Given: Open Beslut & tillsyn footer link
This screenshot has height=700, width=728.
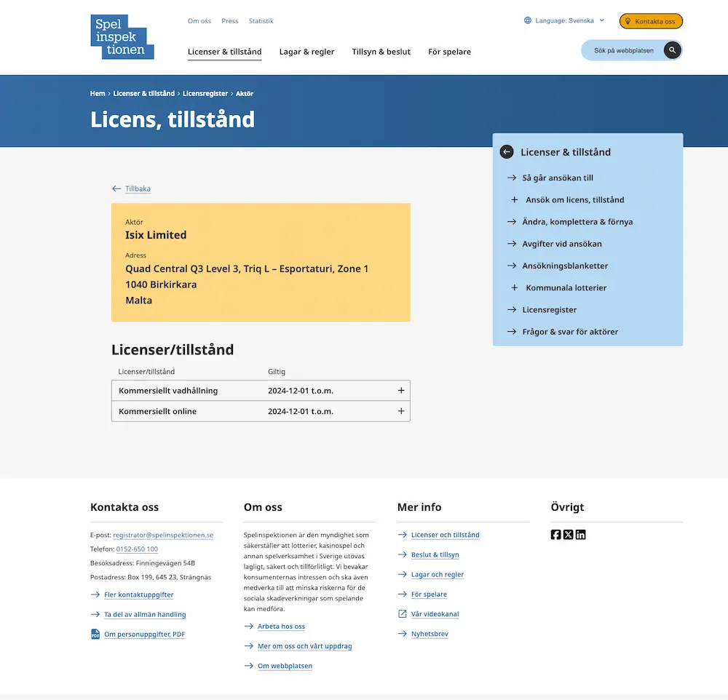Looking at the screenshot, I should (x=435, y=554).
